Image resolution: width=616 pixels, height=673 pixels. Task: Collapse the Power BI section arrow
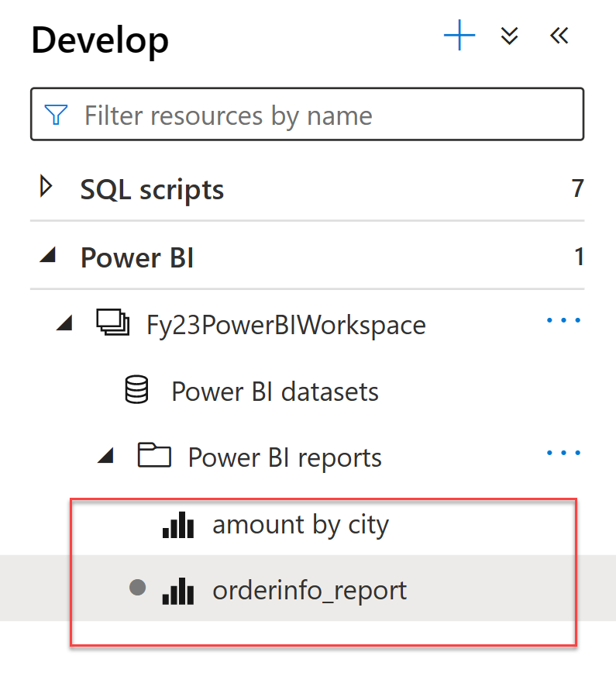(48, 255)
